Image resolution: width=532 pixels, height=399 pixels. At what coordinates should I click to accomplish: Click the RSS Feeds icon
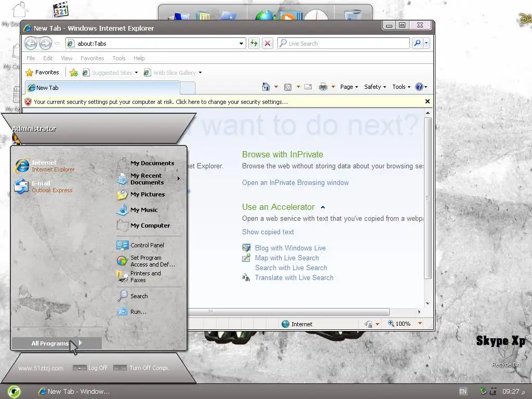(x=288, y=87)
